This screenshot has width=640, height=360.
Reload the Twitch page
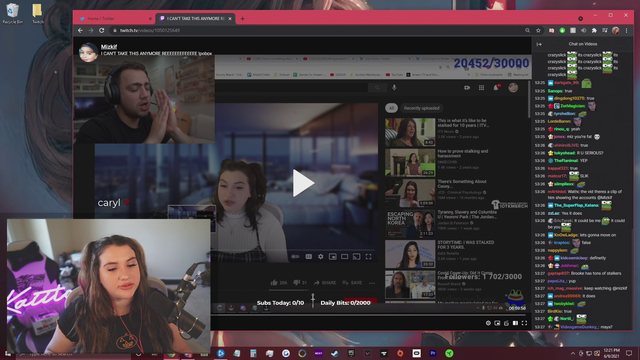pyautogui.click(x=102, y=31)
